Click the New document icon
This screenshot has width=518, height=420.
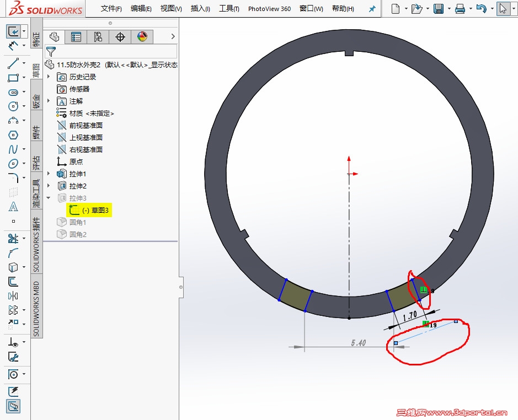[396, 9]
